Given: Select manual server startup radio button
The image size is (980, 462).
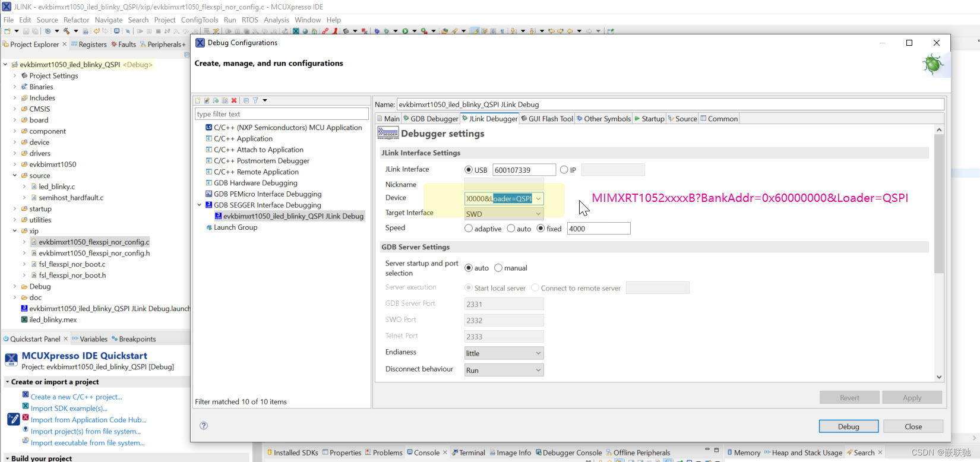Looking at the screenshot, I should click(498, 268).
